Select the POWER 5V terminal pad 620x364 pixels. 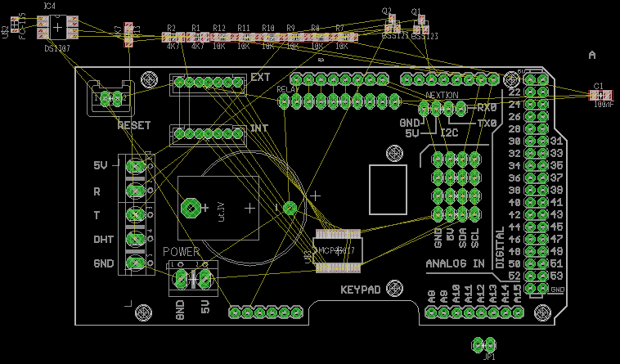pos(205,280)
